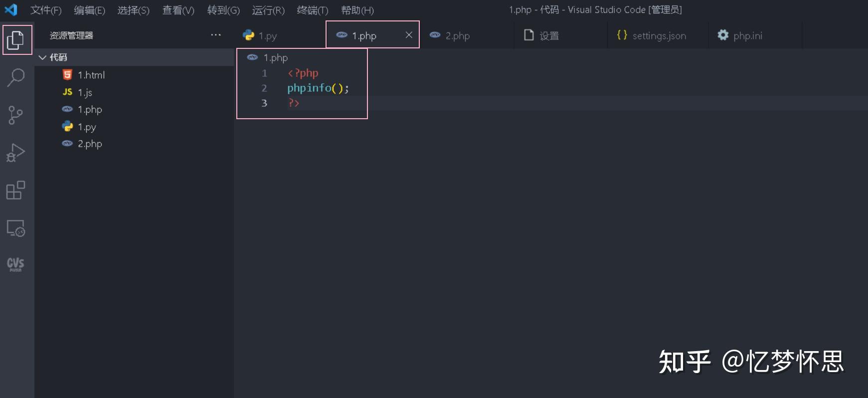
Task: Select 1.html in the file tree
Action: click(91, 75)
